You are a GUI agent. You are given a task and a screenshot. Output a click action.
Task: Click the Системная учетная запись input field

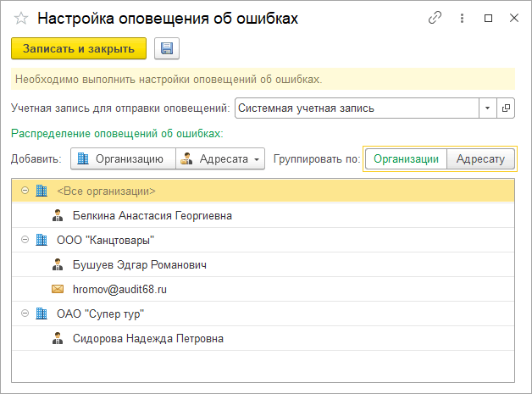(x=356, y=108)
